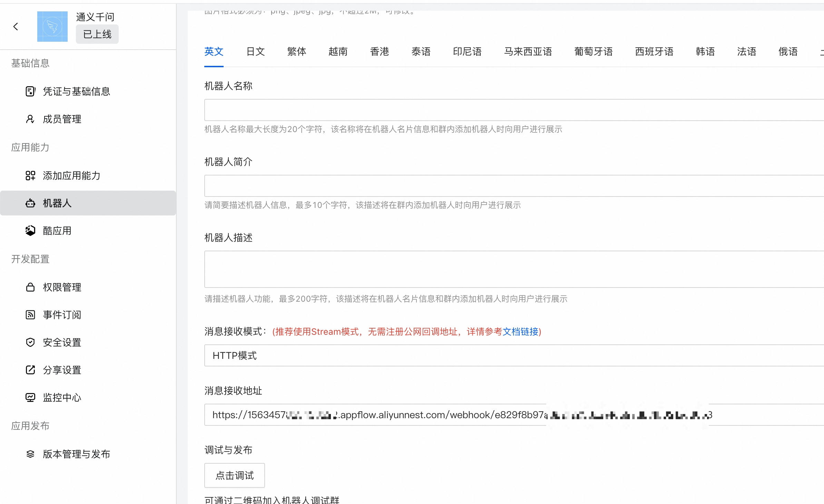Open 监控中心 monitor icon

pyautogui.click(x=30, y=397)
